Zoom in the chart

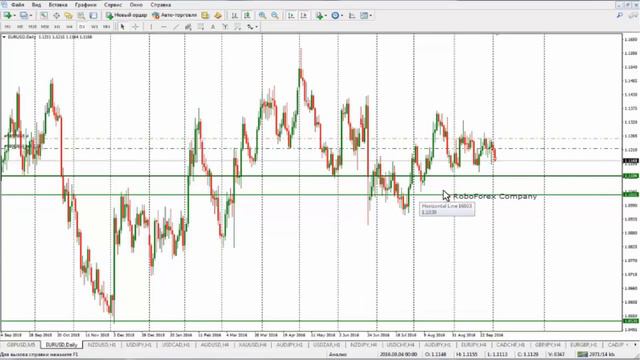262,16
